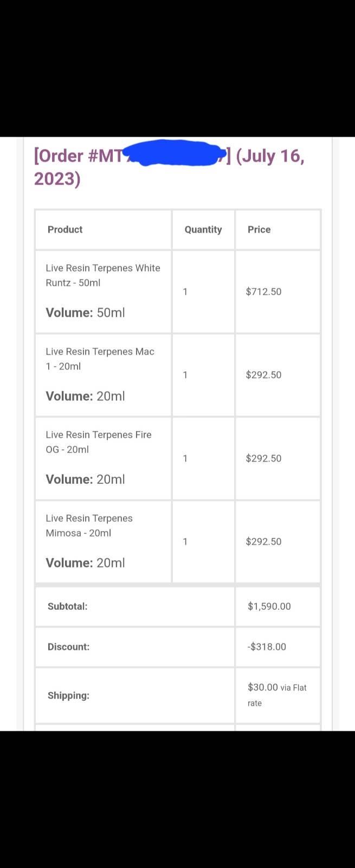The image size is (355, 868).
Task: Click the Mimosa row price $292.50
Action: coord(263,541)
